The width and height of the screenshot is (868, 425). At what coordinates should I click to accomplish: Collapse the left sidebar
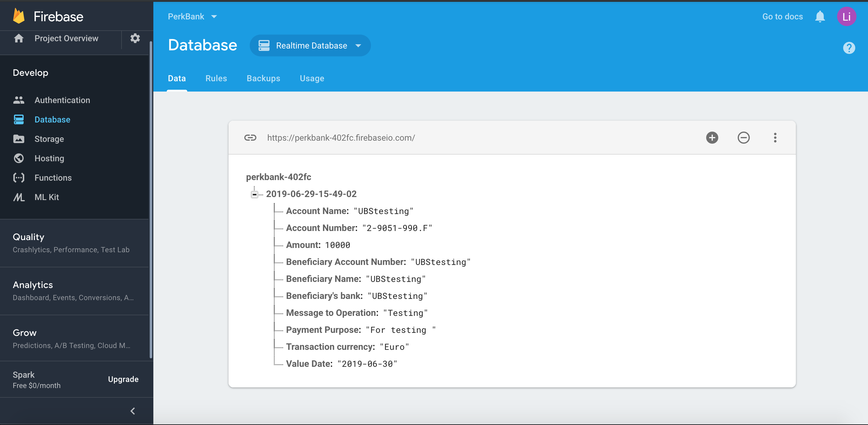pos(132,411)
